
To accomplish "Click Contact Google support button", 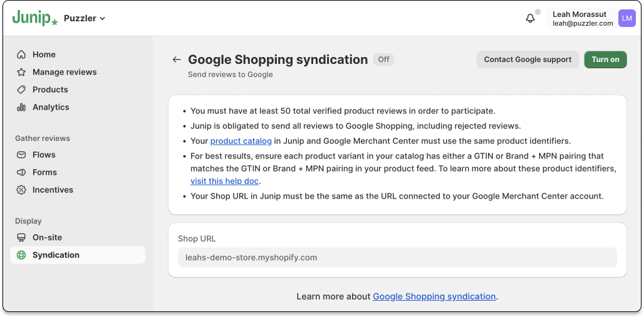I will tap(527, 60).
